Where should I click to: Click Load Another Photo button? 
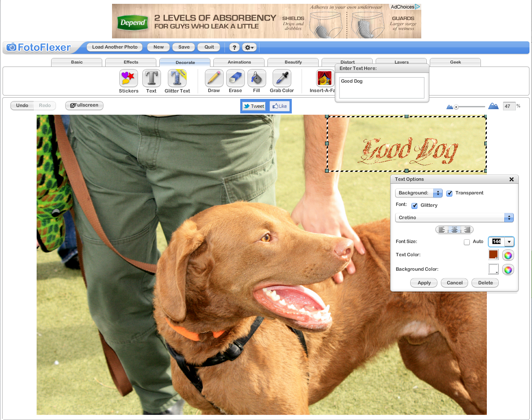point(115,47)
